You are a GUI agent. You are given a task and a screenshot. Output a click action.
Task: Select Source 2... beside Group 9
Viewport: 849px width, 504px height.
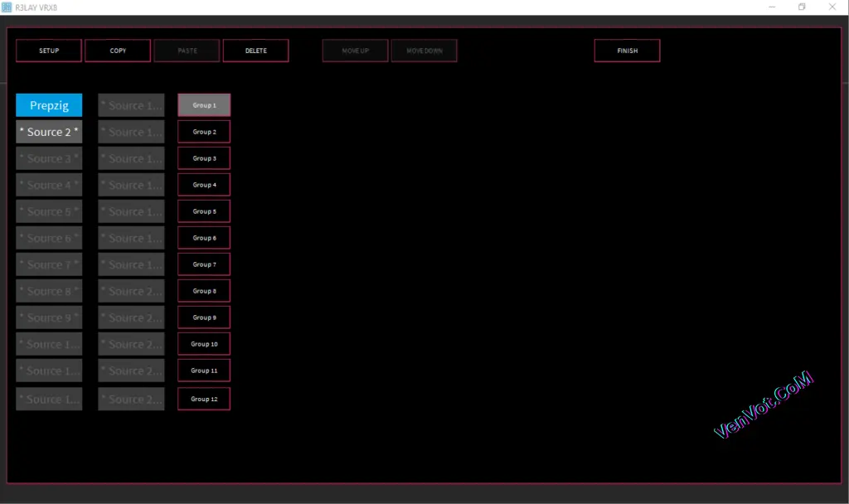[131, 317]
